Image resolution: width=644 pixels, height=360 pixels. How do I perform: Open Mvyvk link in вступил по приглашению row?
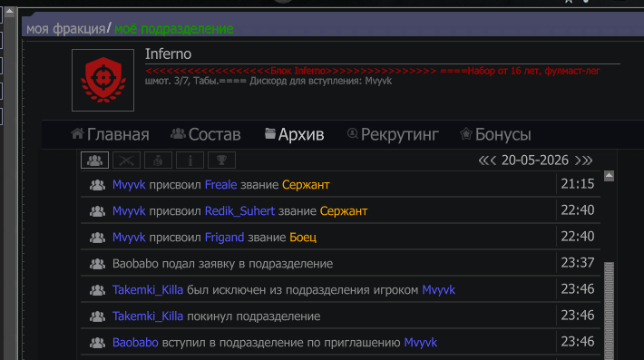tap(421, 343)
